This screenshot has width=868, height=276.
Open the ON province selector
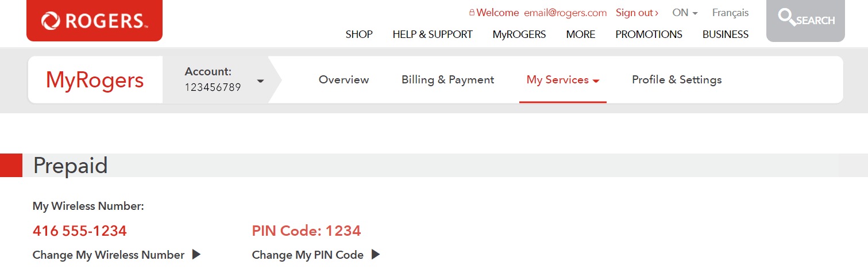[x=685, y=13]
